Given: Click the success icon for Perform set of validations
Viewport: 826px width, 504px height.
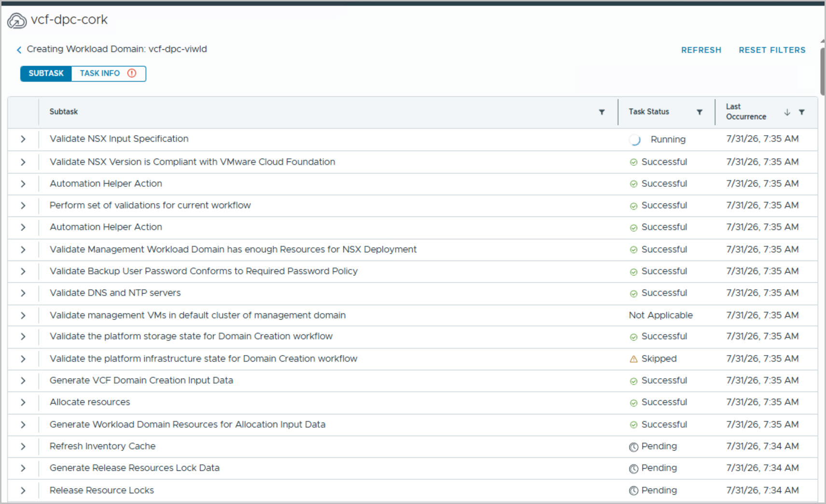Looking at the screenshot, I should pyautogui.click(x=633, y=206).
